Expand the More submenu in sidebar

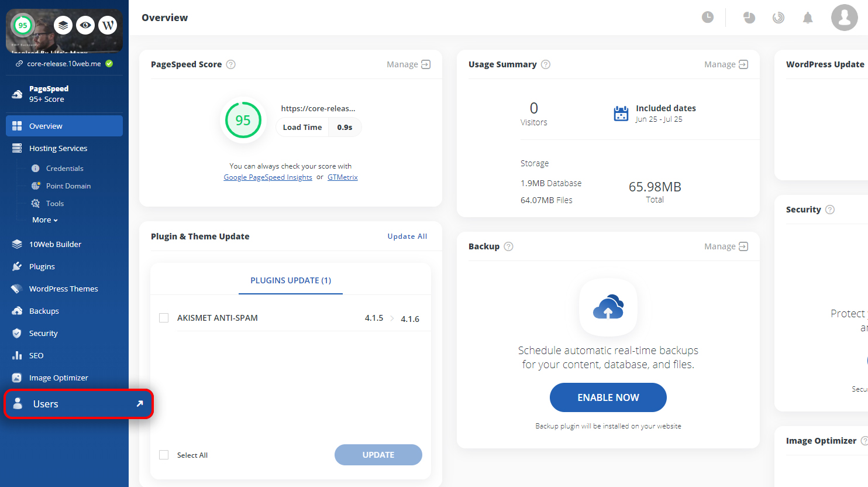[45, 220]
